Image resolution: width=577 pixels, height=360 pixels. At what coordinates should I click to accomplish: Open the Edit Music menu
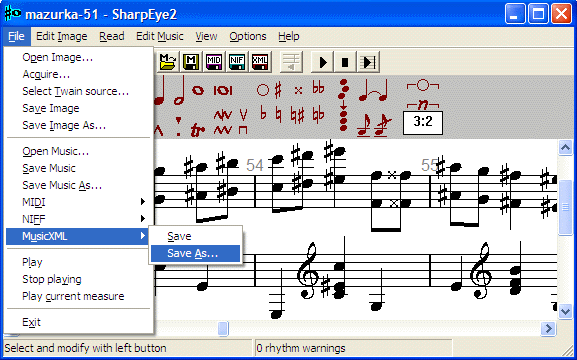(x=160, y=36)
